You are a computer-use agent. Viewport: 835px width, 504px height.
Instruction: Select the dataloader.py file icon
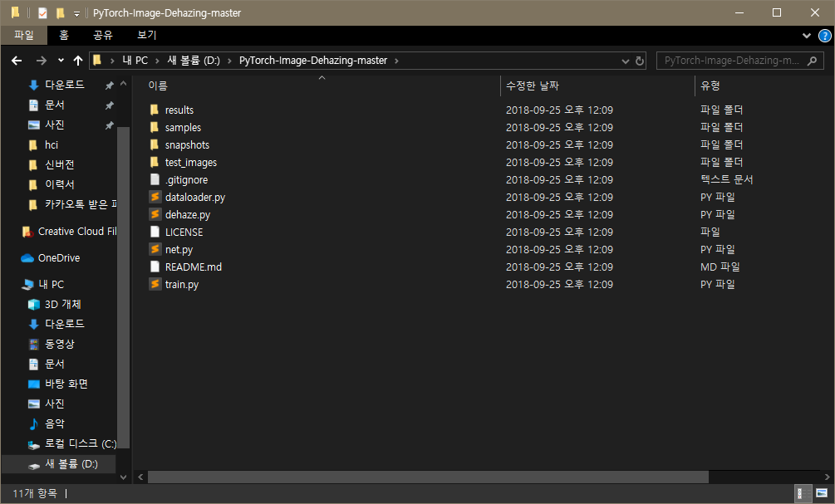(x=155, y=197)
